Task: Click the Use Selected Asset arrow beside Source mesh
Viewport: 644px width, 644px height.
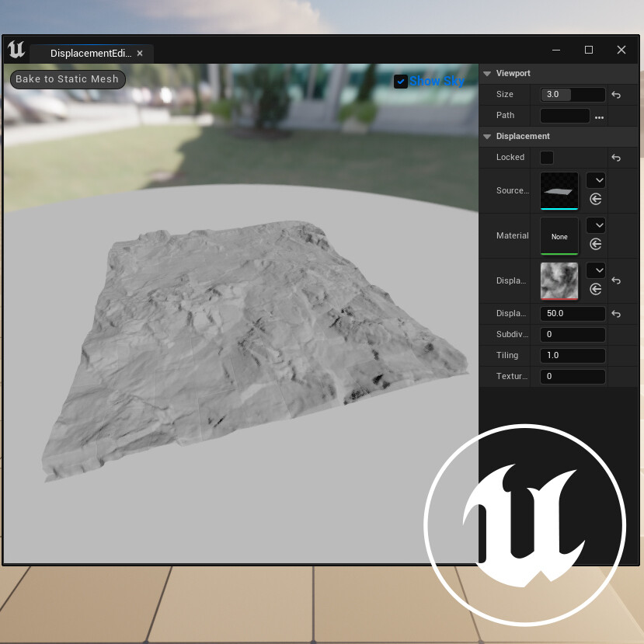Action: 595,200
